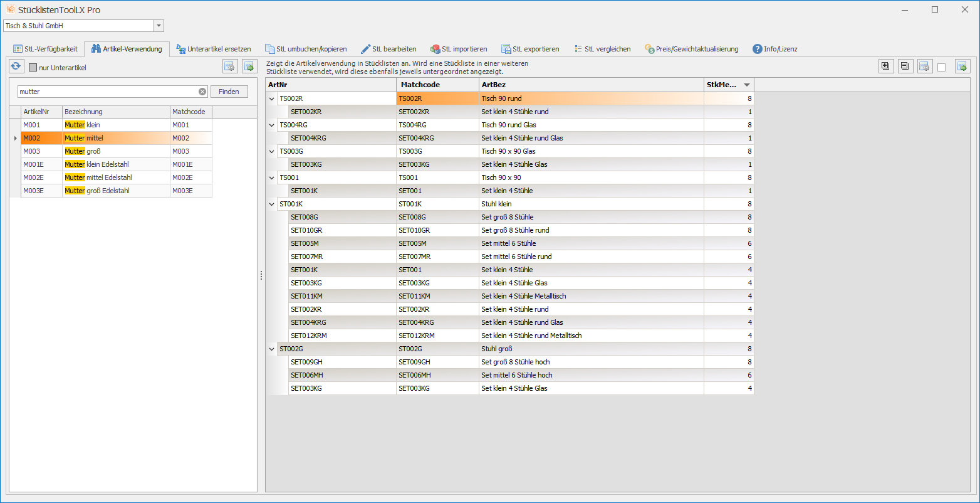
Task: Expand all rows with the plus icon
Action: [x=885, y=66]
